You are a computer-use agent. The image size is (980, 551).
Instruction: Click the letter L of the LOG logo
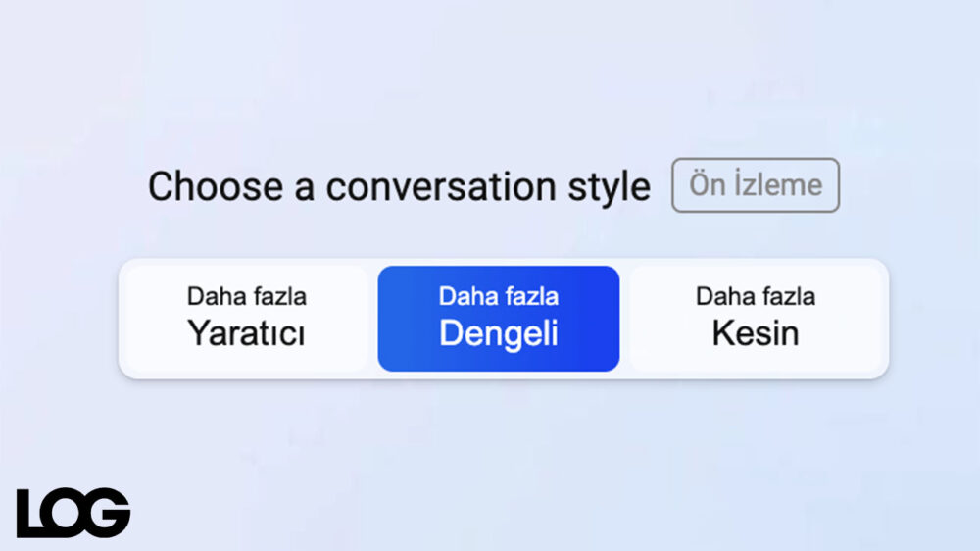point(29,513)
